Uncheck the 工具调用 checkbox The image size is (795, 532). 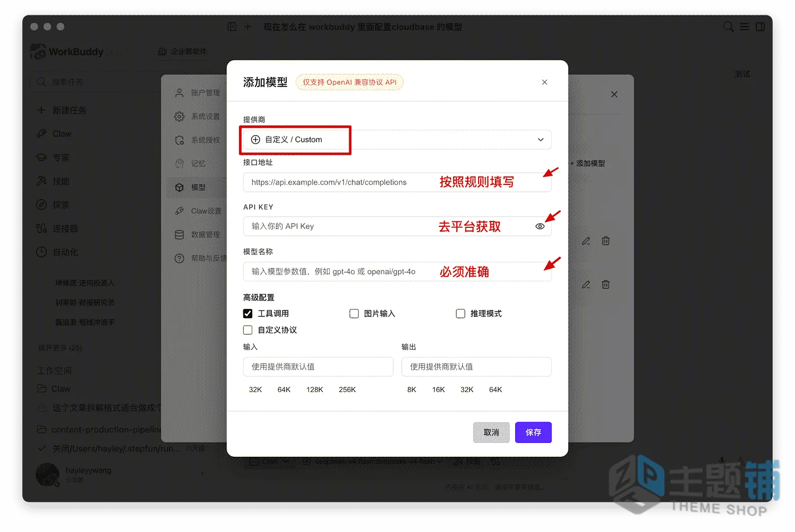(248, 314)
